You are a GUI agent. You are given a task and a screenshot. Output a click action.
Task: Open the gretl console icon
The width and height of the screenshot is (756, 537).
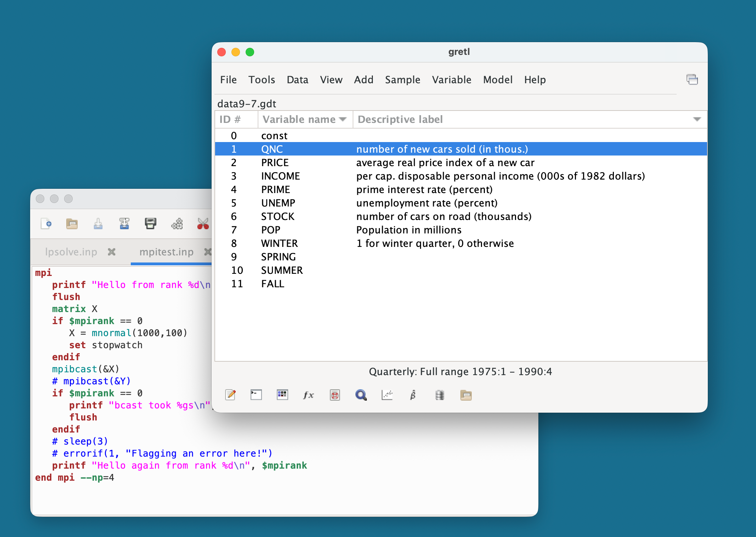pos(256,395)
